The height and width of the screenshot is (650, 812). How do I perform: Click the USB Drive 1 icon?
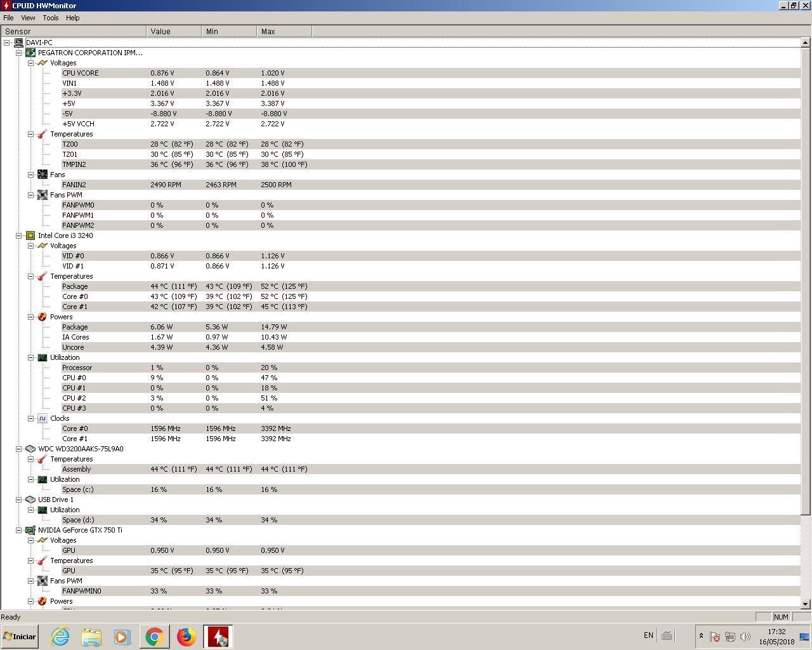pyautogui.click(x=30, y=500)
